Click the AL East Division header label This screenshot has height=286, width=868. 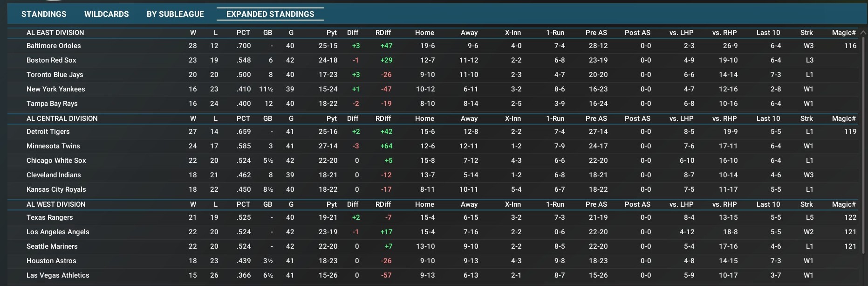tap(55, 33)
